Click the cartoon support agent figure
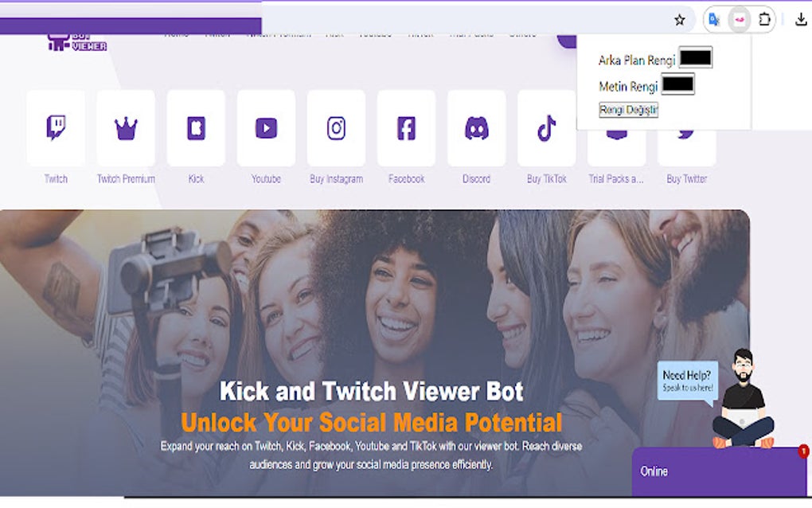Viewport: 812px width, 508px height. 744,399
